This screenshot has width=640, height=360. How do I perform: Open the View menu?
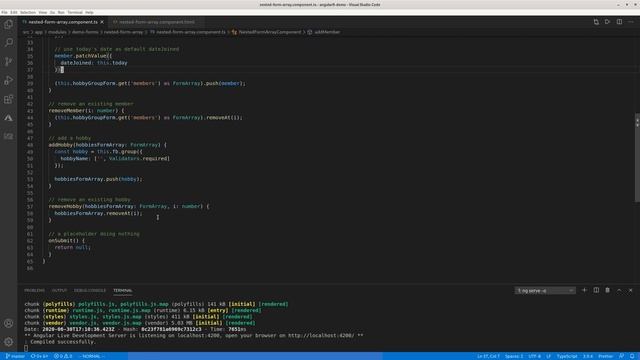click(x=42, y=12)
